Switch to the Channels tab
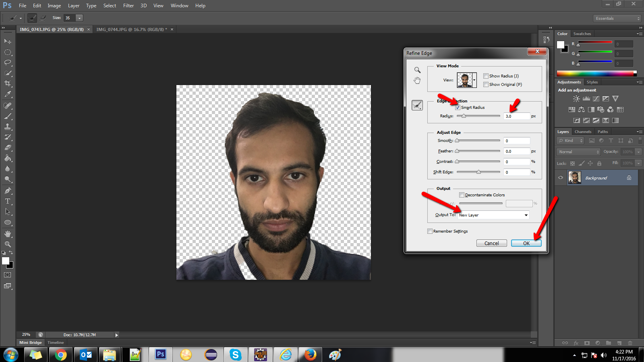The width and height of the screenshot is (644, 362). [583, 132]
